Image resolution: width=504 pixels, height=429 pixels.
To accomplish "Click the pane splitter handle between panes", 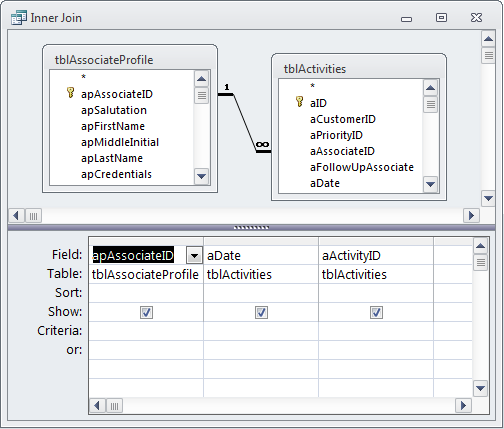I will [x=251, y=228].
